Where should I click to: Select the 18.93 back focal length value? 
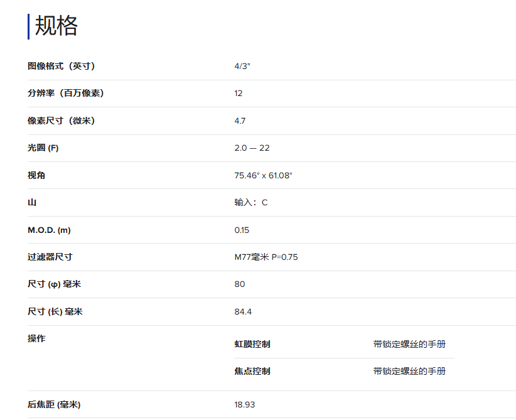coord(245,404)
